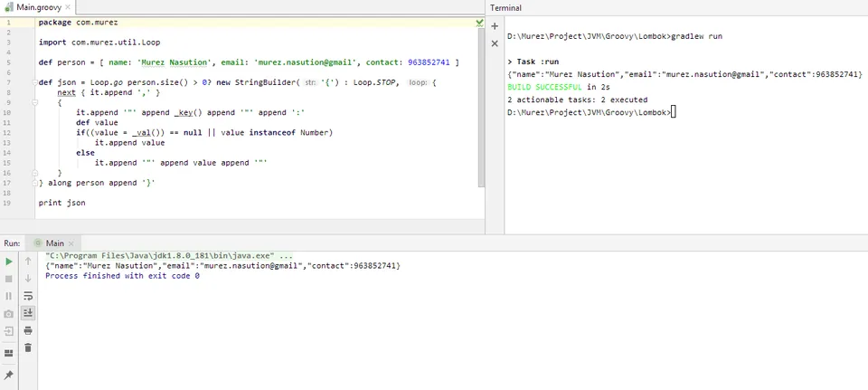The width and height of the screenshot is (868, 390).
Task: Click the editor vertical scrollbar
Action: 481,107
